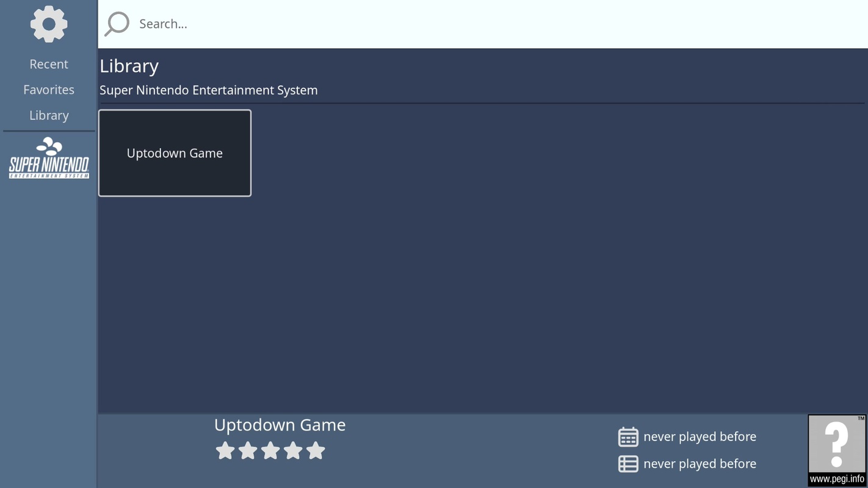The width and height of the screenshot is (868, 488).
Task: Rate the game five stars
Action: [x=316, y=451]
